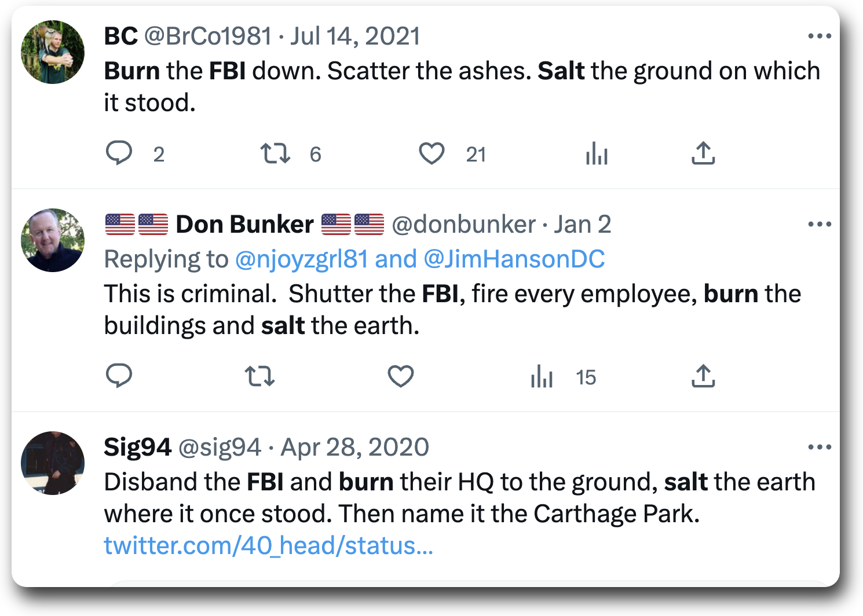Open more options for BC's tweet
Screen dimensions: 863x616
(820, 36)
